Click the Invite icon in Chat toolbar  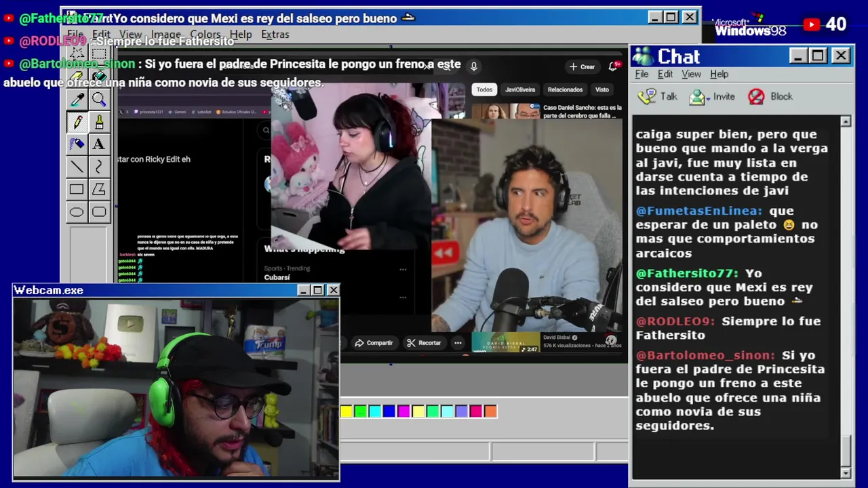(697, 97)
